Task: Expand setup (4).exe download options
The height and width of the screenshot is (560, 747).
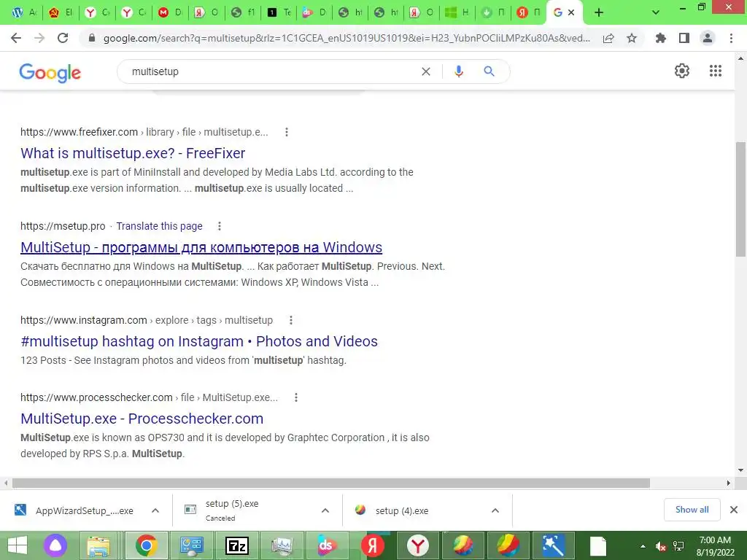Action: (x=495, y=510)
